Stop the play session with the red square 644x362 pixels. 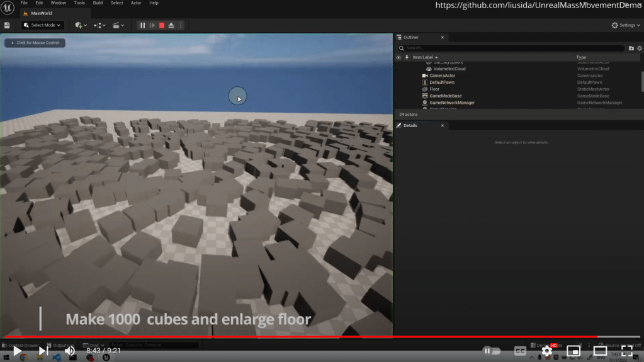click(162, 25)
